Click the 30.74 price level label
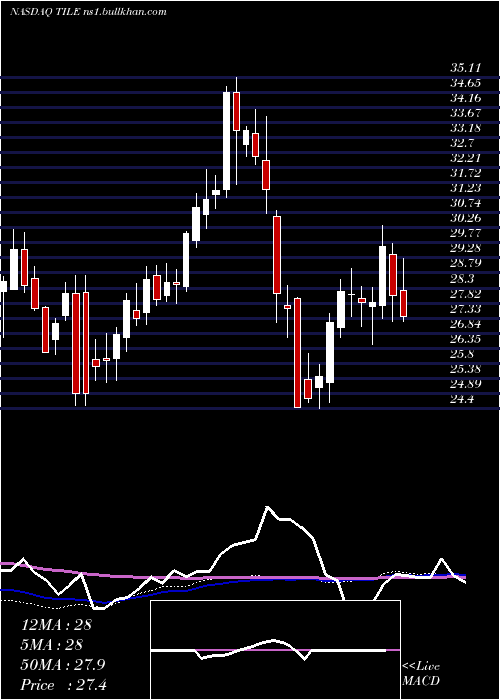Image resolution: width=500 pixels, height=700 pixels. click(465, 204)
